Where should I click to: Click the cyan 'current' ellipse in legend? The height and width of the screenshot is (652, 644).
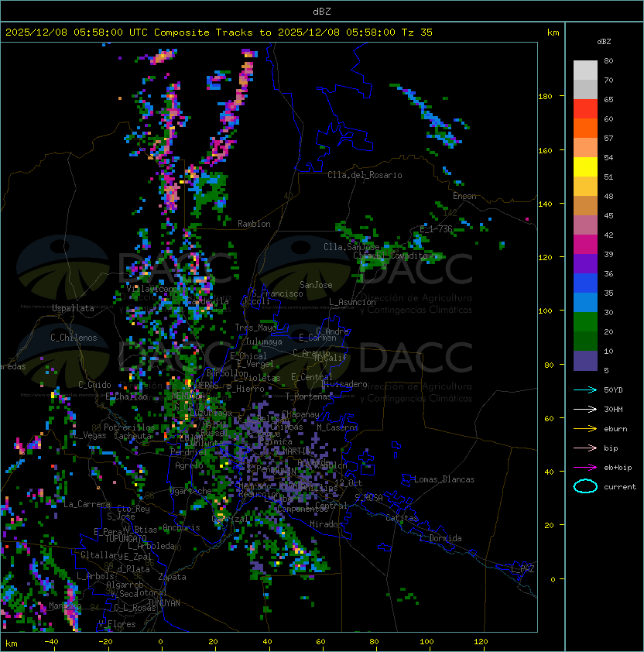coord(585,486)
